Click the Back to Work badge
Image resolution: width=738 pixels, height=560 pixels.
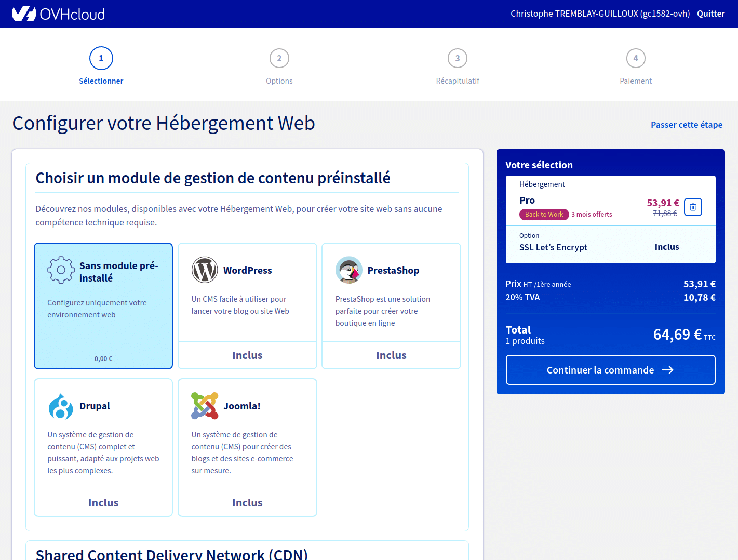pos(544,214)
